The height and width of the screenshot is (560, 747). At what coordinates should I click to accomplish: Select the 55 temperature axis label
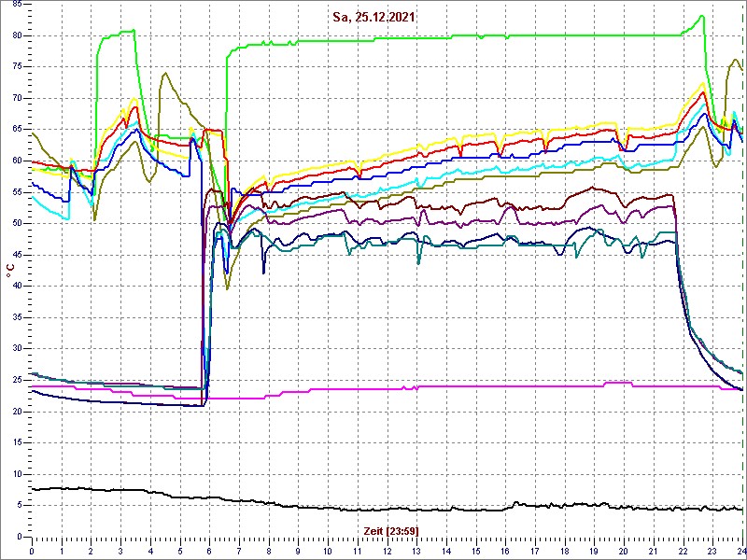[16, 192]
